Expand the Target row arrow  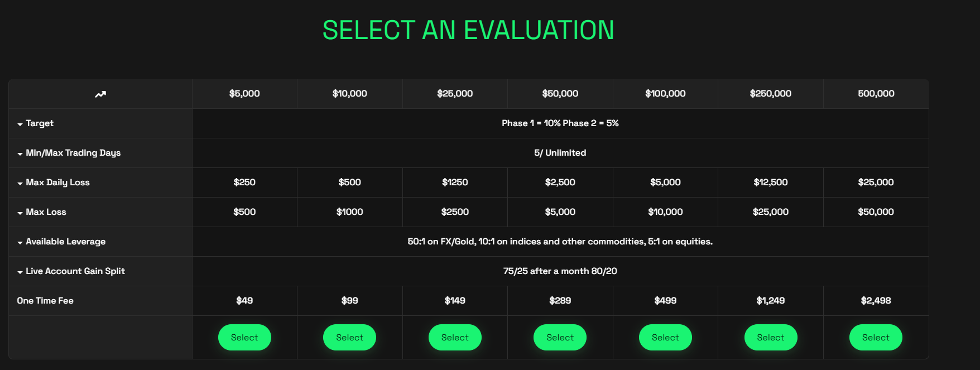click(20, 124)
